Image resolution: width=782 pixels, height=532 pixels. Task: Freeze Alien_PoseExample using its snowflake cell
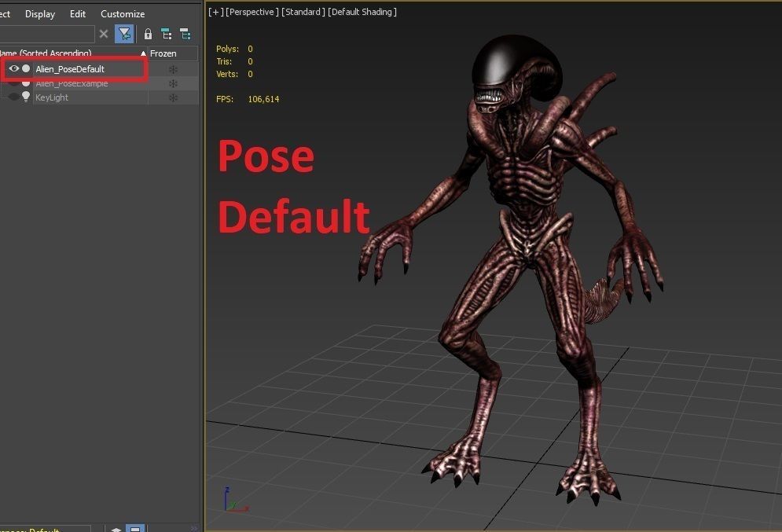point(173,83)
